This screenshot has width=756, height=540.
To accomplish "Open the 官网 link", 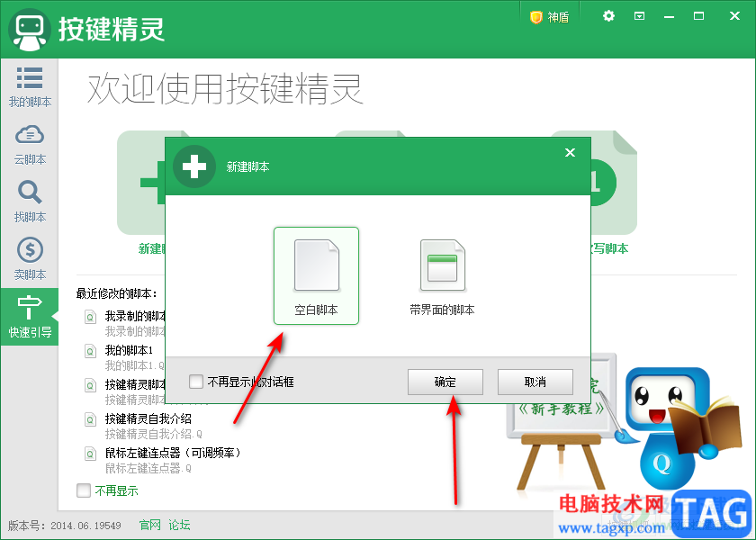I will [150, 525].
